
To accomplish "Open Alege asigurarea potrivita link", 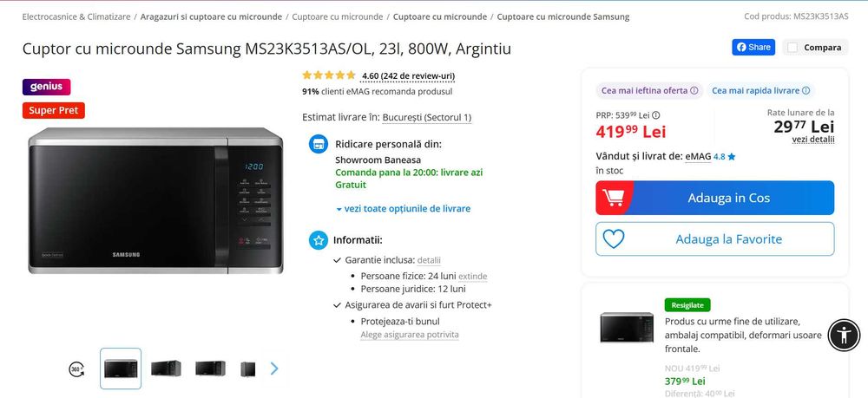I will pyautogui.click(x=410, y=335).
